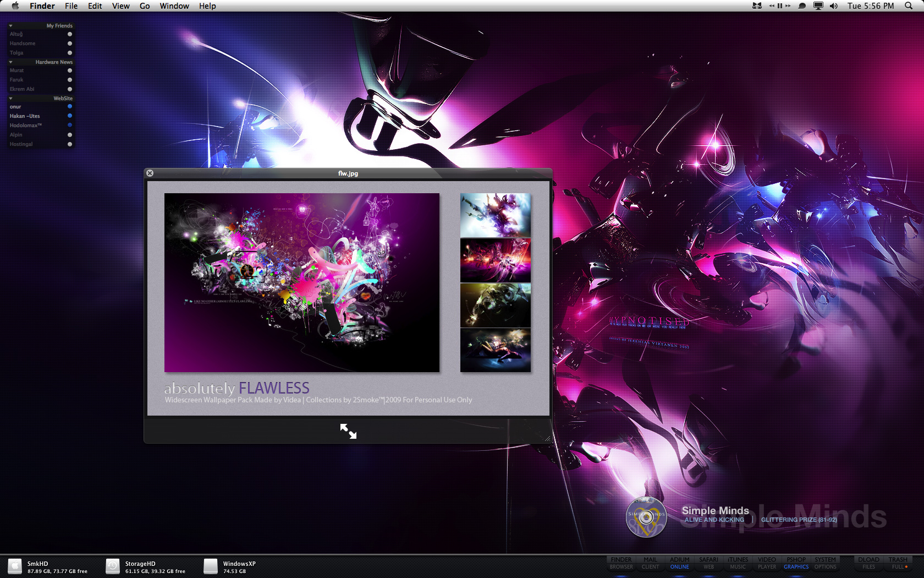Screen dimensions: 924x578
Task: Open the SmkHD drive icon
Action: coord(15,566)
